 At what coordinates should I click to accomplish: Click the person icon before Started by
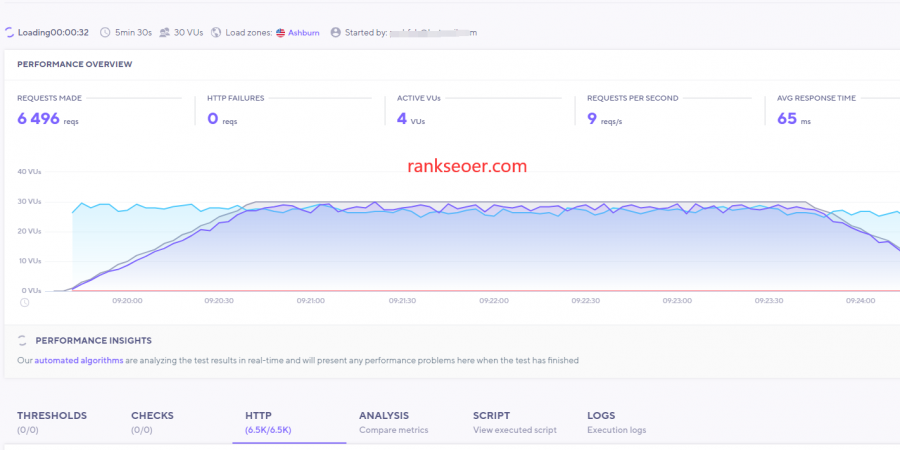[x=336, y=33]
